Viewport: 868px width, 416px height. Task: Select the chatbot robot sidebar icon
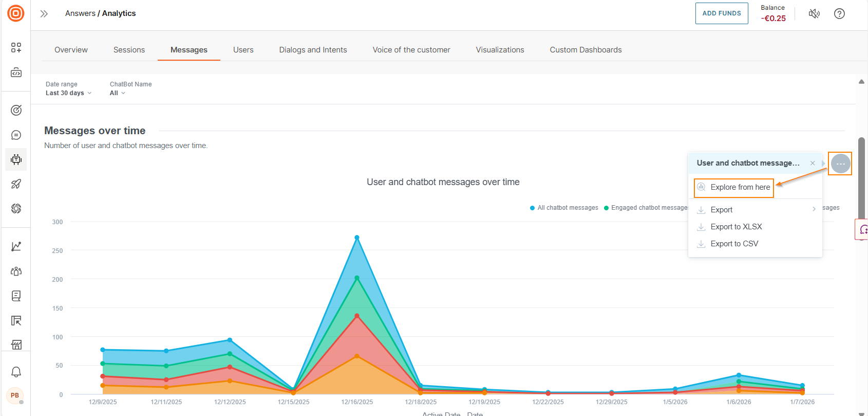[16, 159]
